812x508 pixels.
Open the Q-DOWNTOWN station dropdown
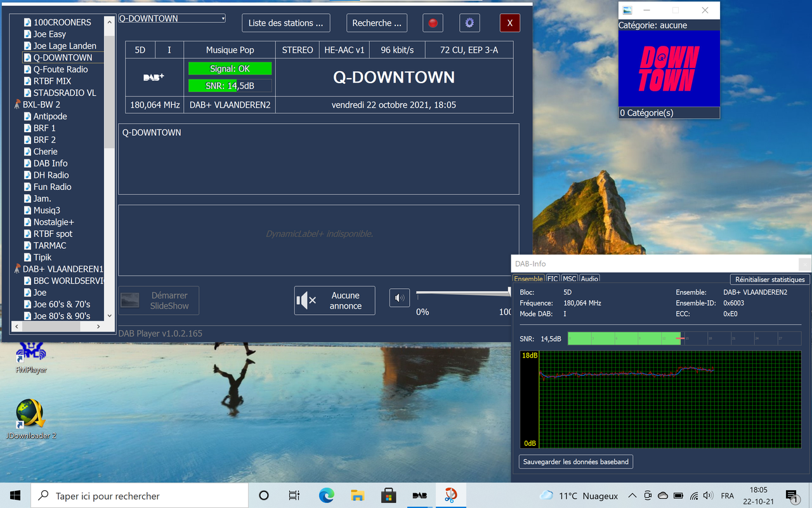[172, 18]
